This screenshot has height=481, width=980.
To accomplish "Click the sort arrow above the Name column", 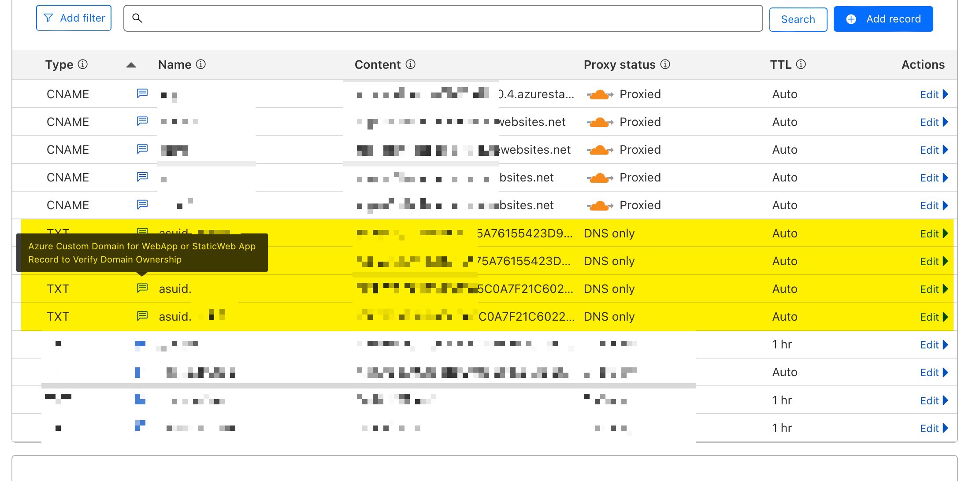I will pyautogui.click(x=131, y=64).
